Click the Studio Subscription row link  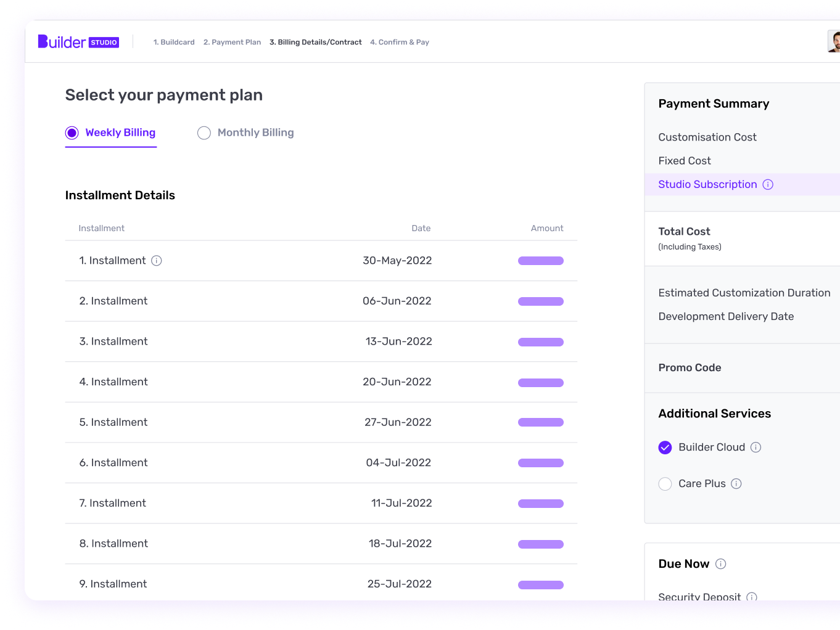click(x=707, y=184)
